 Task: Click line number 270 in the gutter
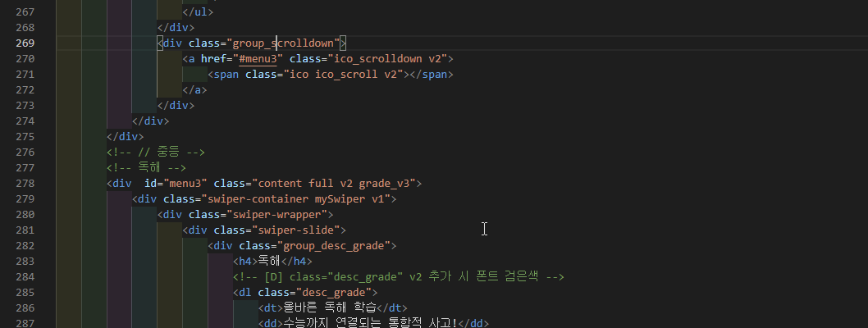tap(25, 58)
